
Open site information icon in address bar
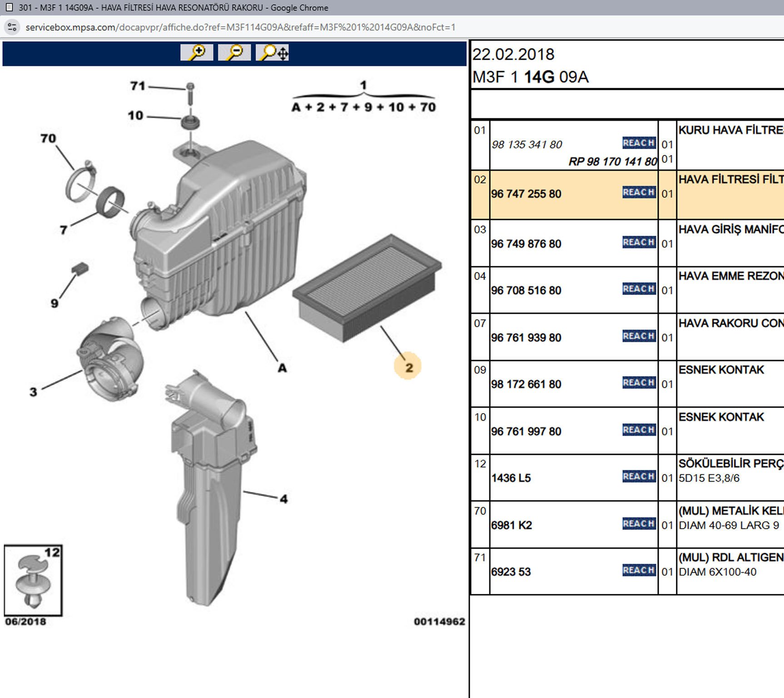click(x=12, y=27)
